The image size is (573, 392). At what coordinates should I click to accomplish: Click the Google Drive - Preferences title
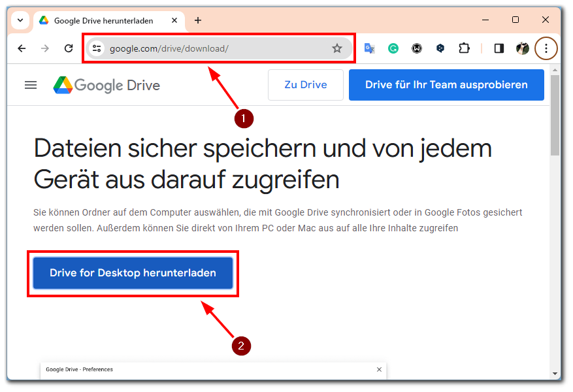pyautogui.click(x=79, y=369)
